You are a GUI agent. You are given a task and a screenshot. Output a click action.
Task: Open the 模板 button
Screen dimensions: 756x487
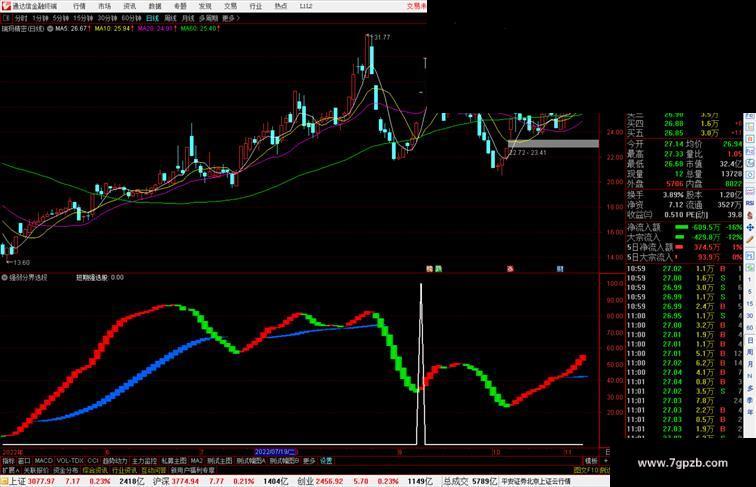coord(591,461)
